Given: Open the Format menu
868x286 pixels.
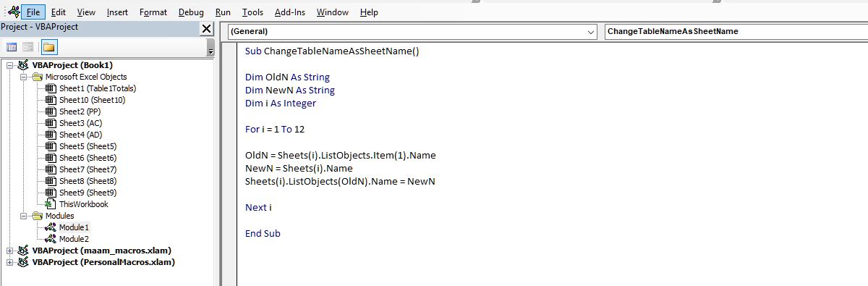Looking at the screenshot, I should [153, 12].
